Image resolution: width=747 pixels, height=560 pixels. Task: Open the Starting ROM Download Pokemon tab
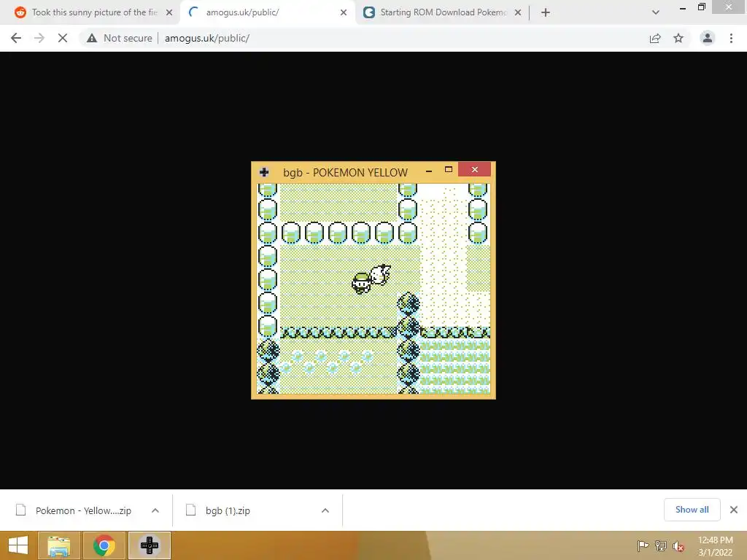click(443, 12)
